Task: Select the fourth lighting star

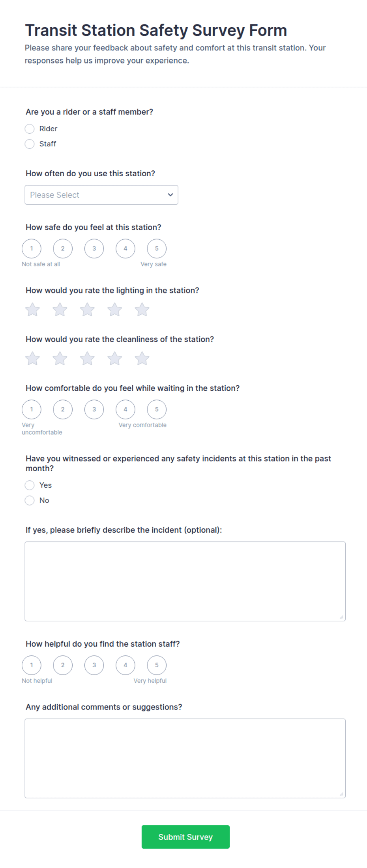Action: point(115,310)
